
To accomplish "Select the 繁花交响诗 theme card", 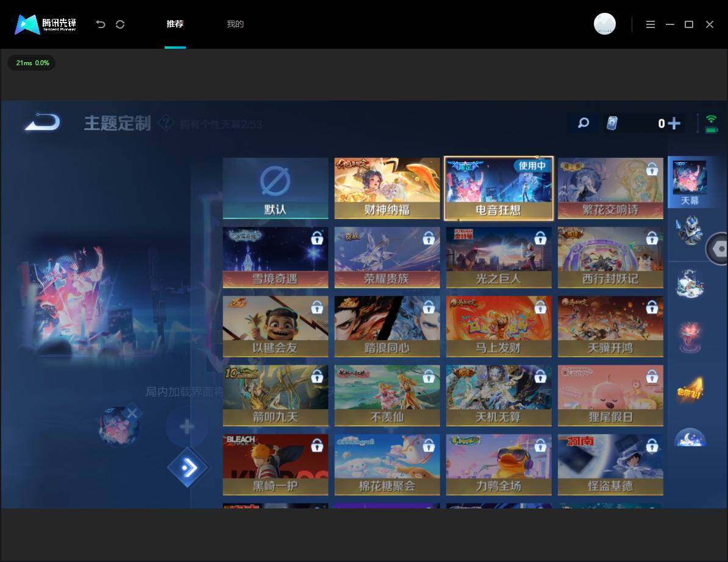I will (x=610, y=188).
